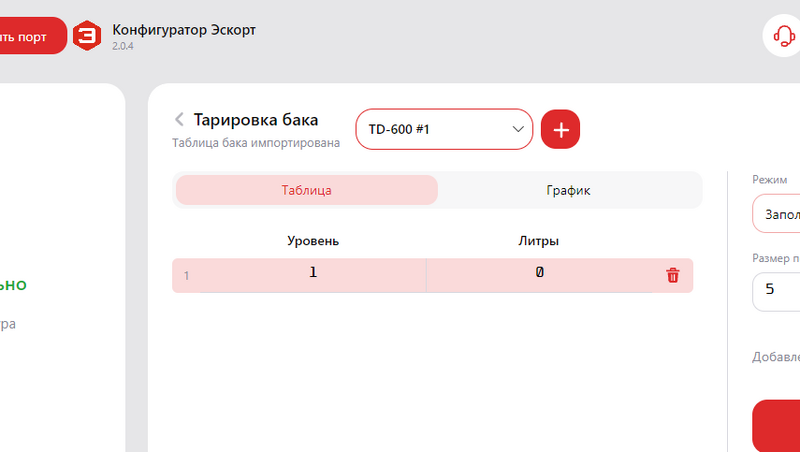Click the portion size field showing 5
The image size is (800, 452).
tap(777, 292)
